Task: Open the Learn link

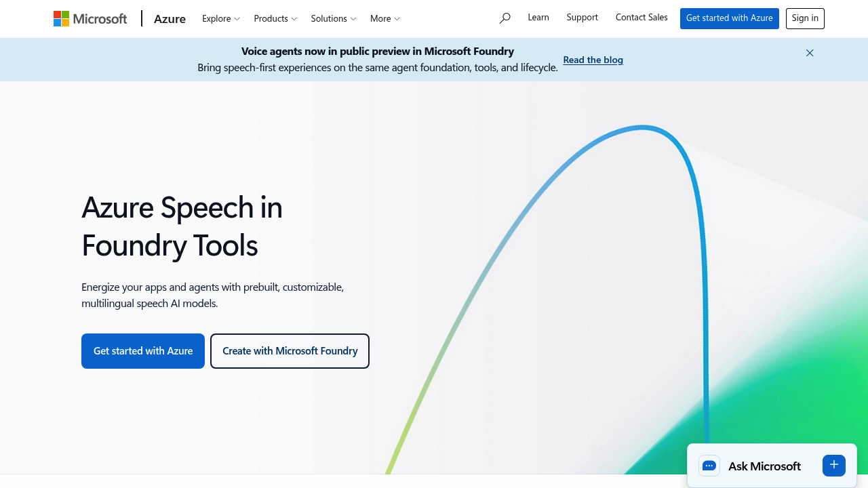Action: (x=538, y=18)
